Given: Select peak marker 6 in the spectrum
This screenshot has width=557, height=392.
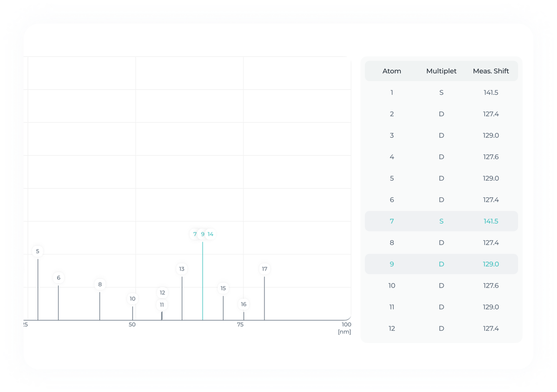Looking at the screenshot, I should click(x=58, y=278).
